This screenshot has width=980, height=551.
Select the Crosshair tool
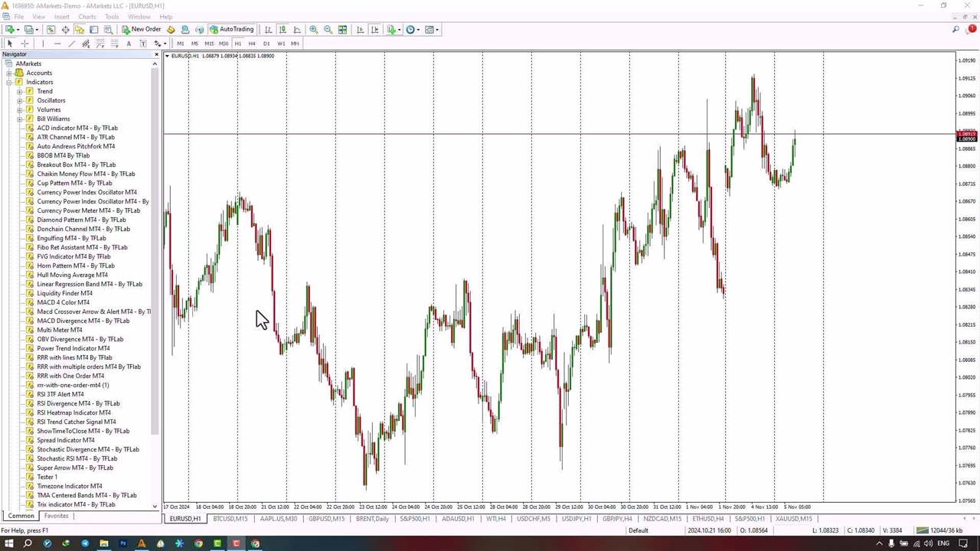pos(24,44)
